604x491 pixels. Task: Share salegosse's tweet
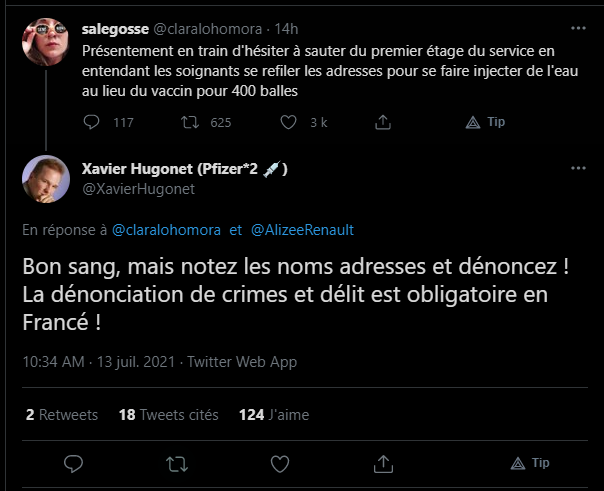click(381, 123)
